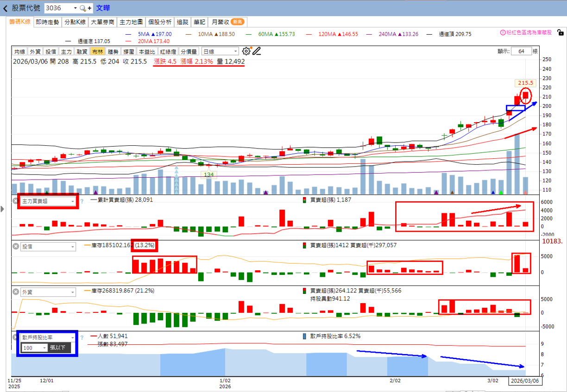This screenshot has width=567, height=392.
Task: Switch to the 大單券商 tab
Action: [x=102, y=22]
